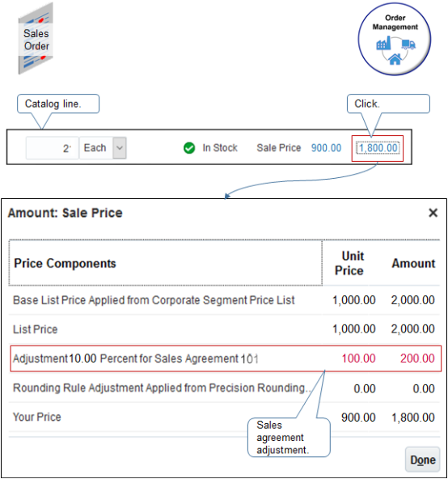Screen dimensions: 448x479
Task: Click the green In Stock checkmark icon
Action: [189, 148]
